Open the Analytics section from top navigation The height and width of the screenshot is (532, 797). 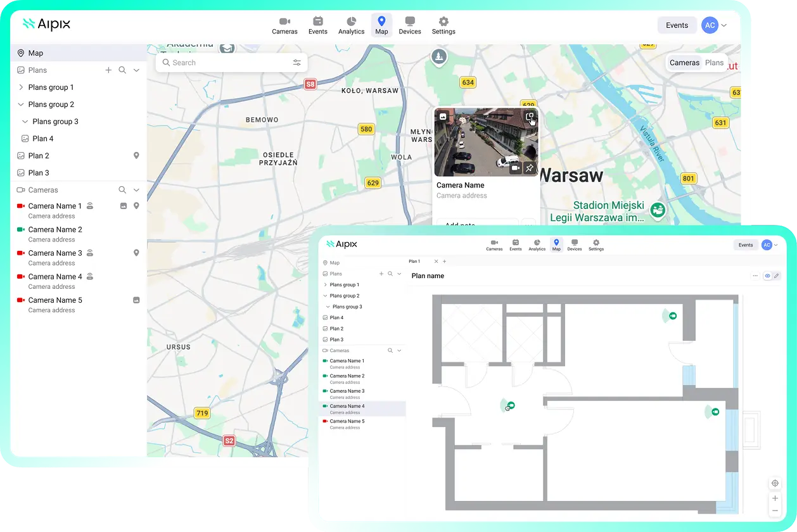point(351,25)
